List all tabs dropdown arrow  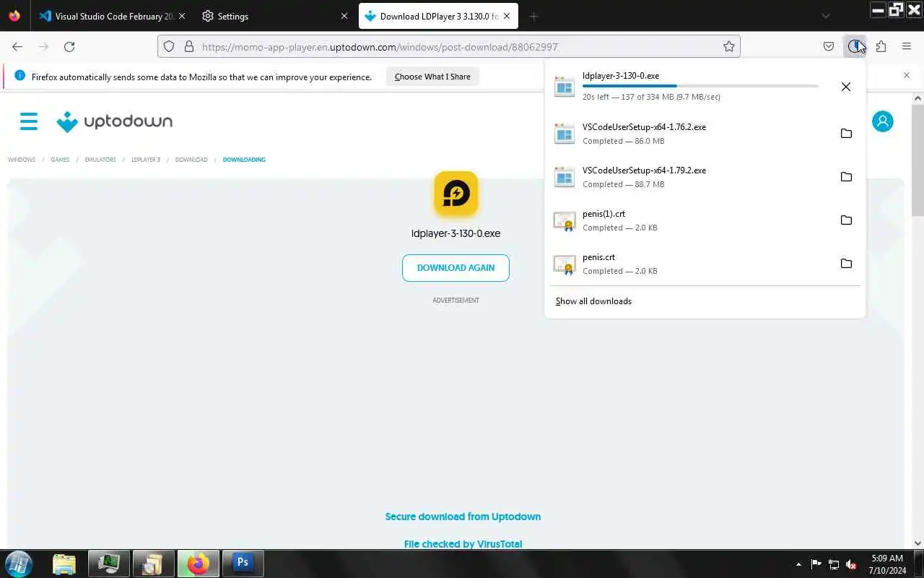(x=826, y=16)
